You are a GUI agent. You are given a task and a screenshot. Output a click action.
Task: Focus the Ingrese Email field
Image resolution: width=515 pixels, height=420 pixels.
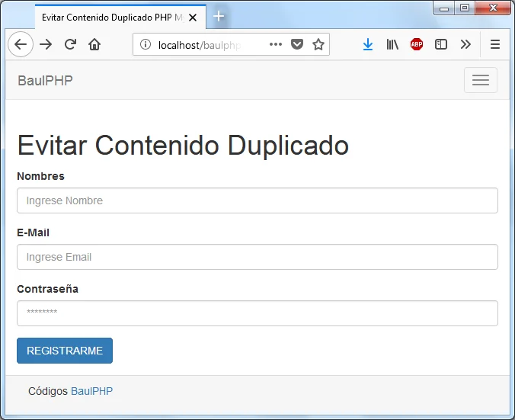click(257, 257)
